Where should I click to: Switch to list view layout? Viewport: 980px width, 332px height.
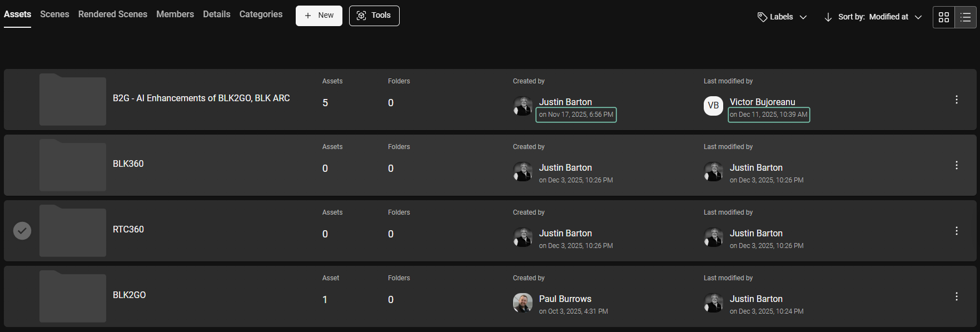(x=966, y=17)
